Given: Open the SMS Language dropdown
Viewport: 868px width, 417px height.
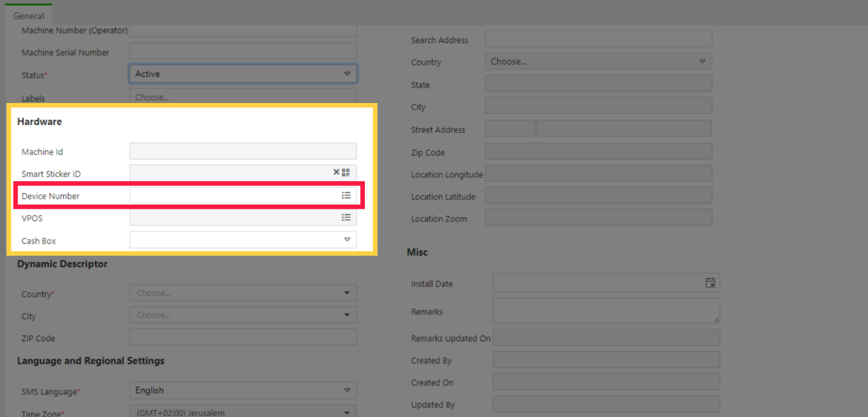Looking at the screenshot, I should 243,390.
